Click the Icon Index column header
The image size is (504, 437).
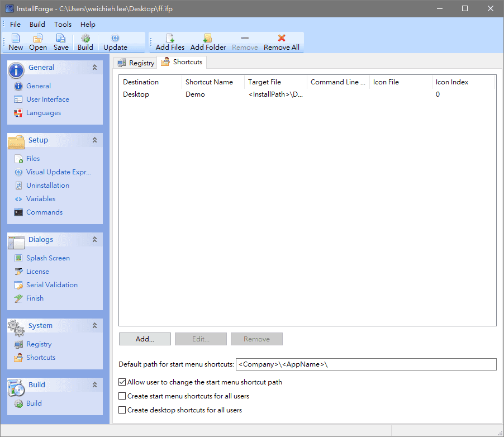click(463, 82)
